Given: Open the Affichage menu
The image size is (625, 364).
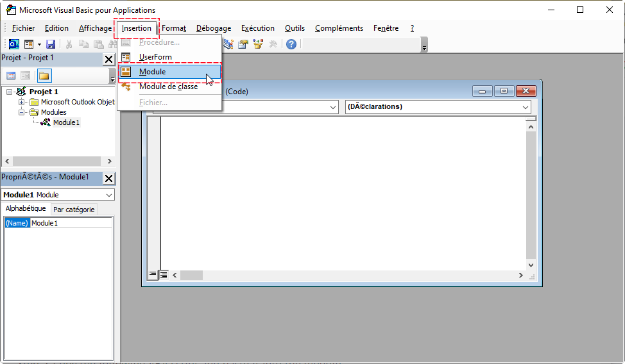Looking at the screenshot, I should click(x=95, y=28).
